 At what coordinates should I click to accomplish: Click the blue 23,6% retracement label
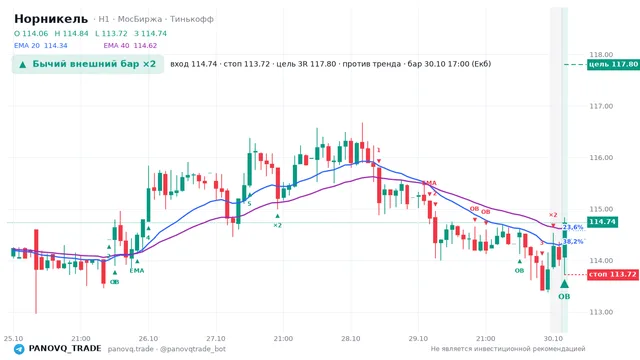pyautogui.click(x=573, y=227)
